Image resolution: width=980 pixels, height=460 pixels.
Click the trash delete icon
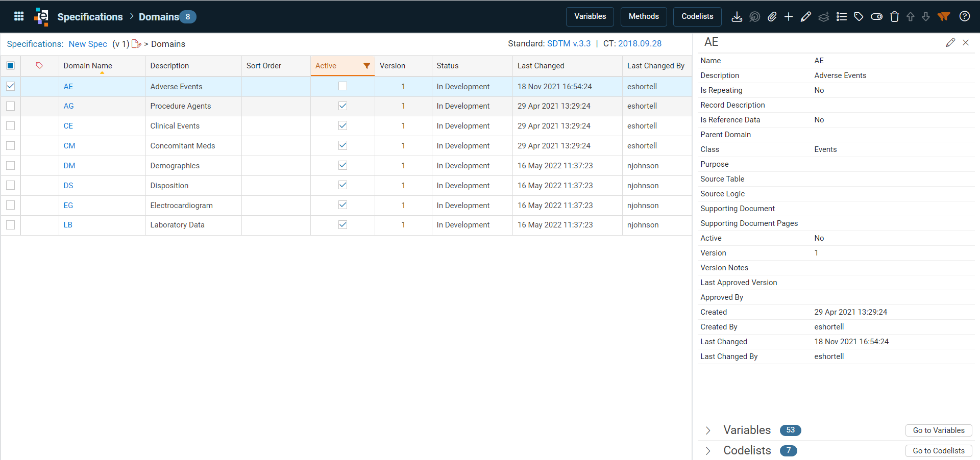[894, 17]
